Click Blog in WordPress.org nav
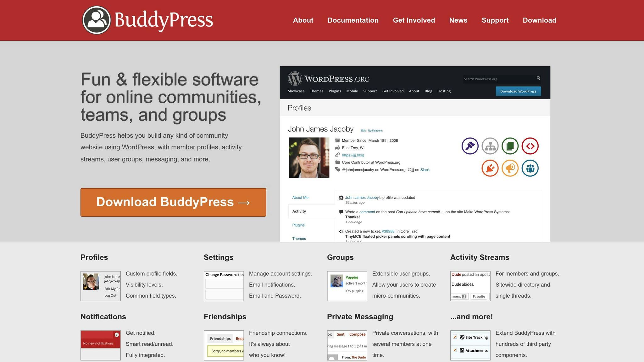This screenshot has width=644, height=362. click(x=428, y=91)
